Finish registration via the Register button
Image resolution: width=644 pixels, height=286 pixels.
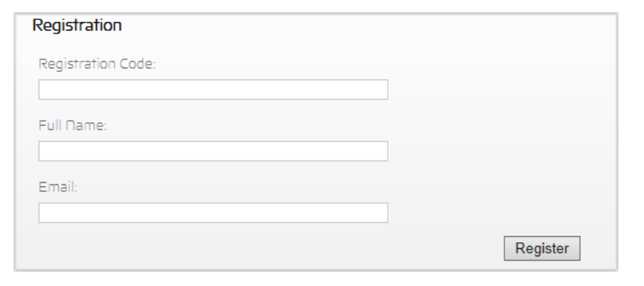(x=542, y=248)
